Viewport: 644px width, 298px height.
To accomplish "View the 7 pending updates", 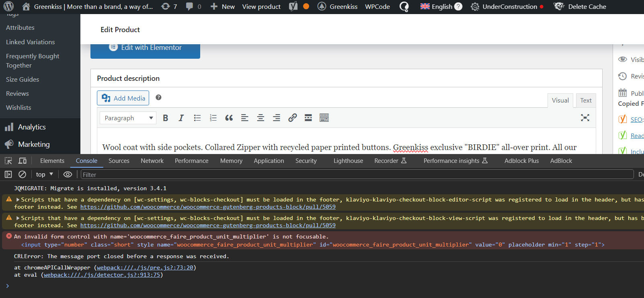I will click(169, 6).
